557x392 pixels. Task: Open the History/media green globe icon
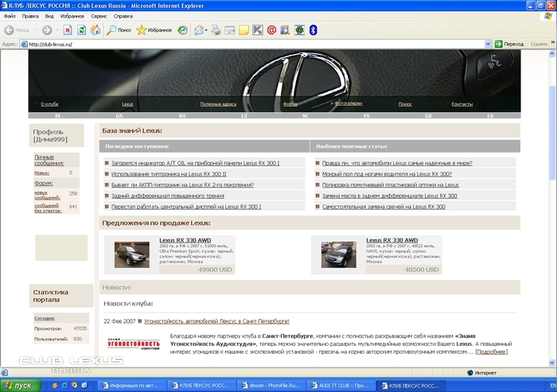[182, 30]
